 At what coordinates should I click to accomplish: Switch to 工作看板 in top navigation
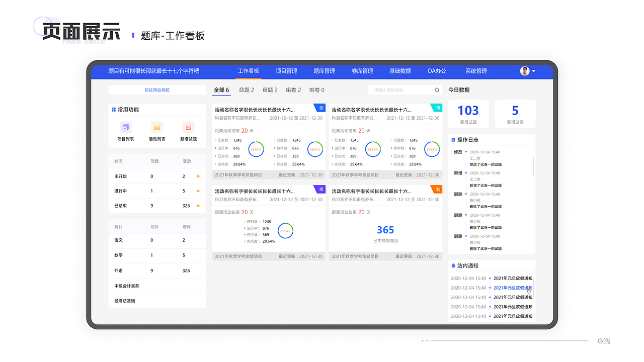pyautogui.click(x=249, y=71)
